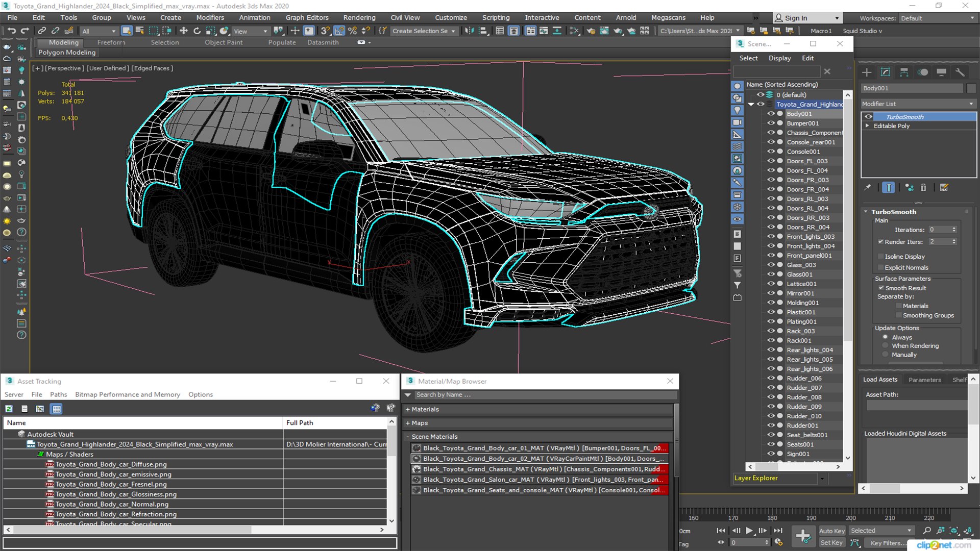Image resolution: width=980 pixels, height=551 pixels.
Task: Select When Rendering update option
Action: click(885, 346)
